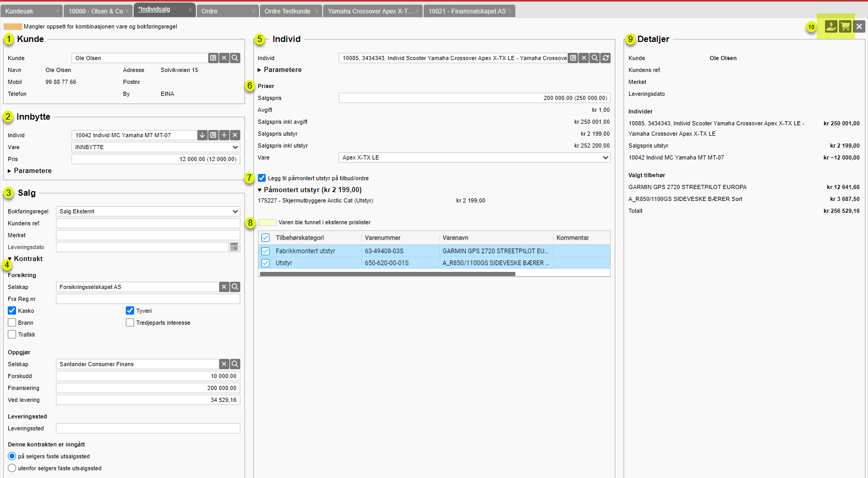Click the Merket input field under Salg
The height and width of the screenshot is (478, 868).
(x=148, y=235)
